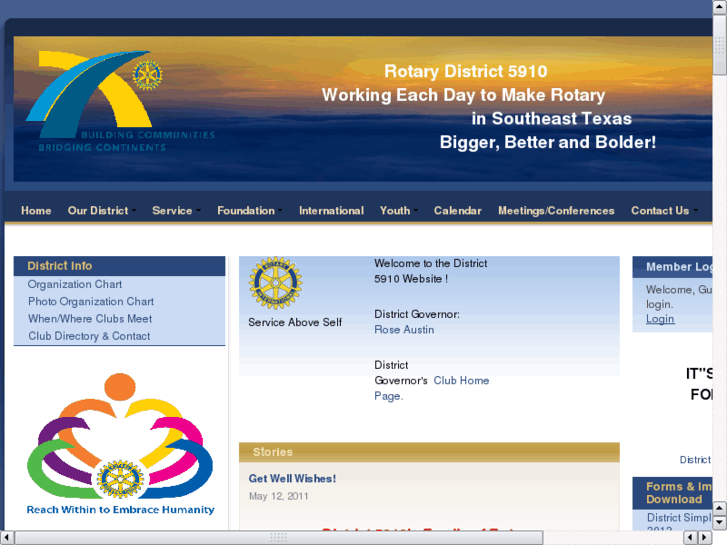Open When/Where Clubs Meet link

coord(90,319)
